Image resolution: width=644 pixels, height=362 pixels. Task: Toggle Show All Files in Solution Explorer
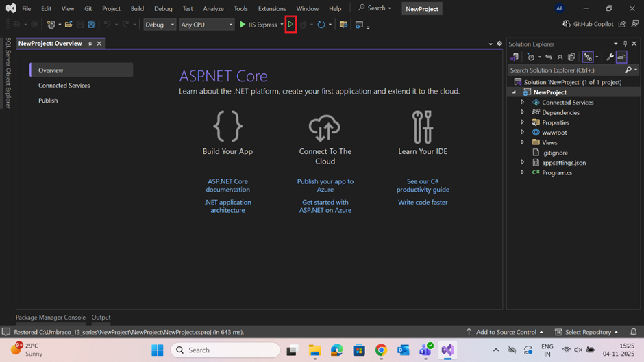(x=571, y=57)
